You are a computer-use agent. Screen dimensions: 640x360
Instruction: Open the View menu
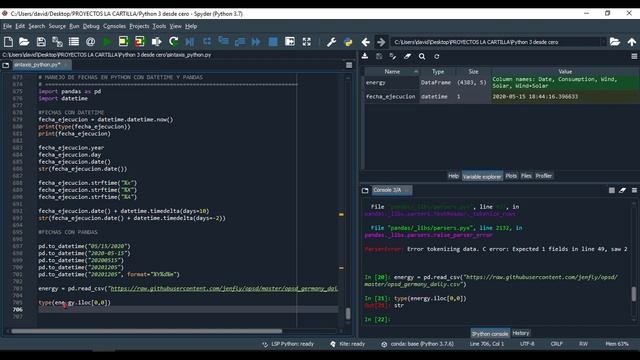coord(176,26)
